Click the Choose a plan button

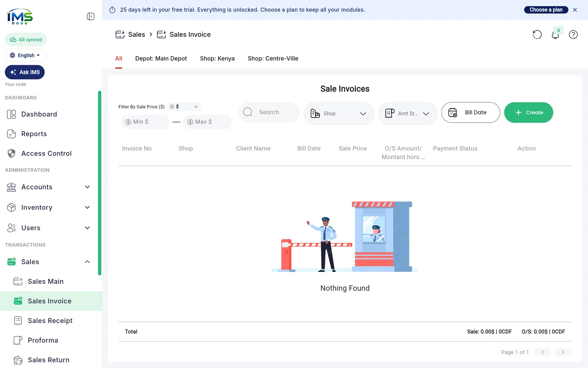546,10
